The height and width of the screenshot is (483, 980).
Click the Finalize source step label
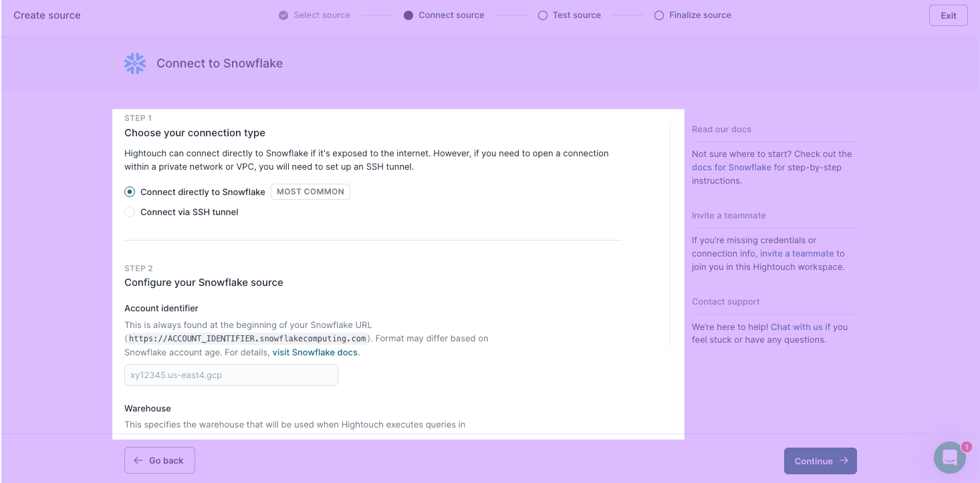[700, 15]
